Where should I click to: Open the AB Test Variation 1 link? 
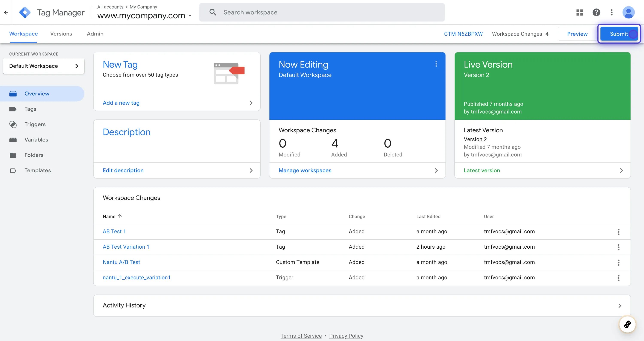click(126, 247)
